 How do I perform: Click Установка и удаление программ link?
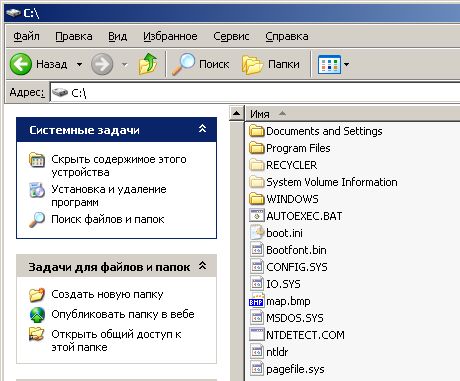point(109,195)
